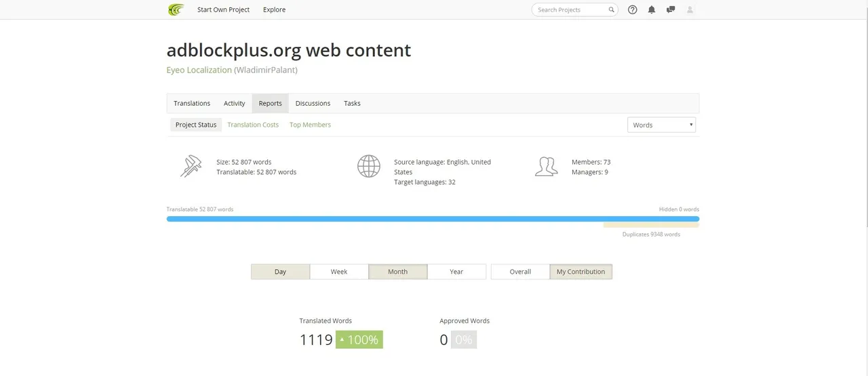
Task: Click the 'Hidden 0 words' label
Action: 679,209
